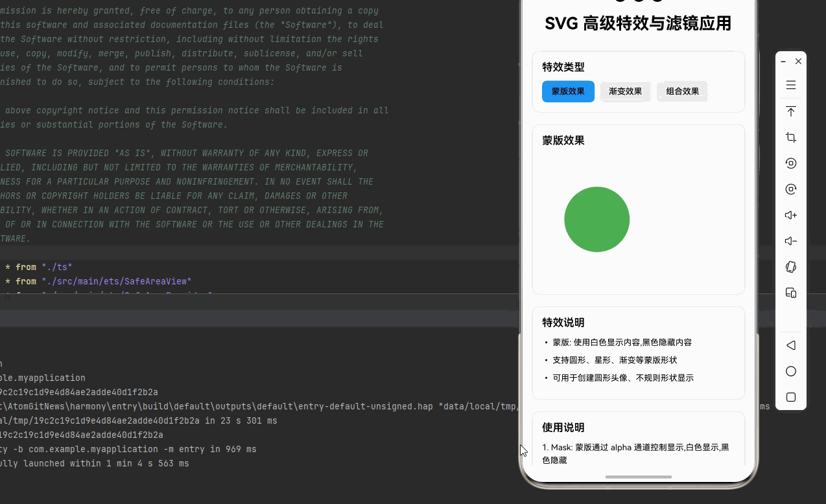Screen dimensions: 826x504
Task: Click console line ending 969 ms
Action: pos(128,449)
